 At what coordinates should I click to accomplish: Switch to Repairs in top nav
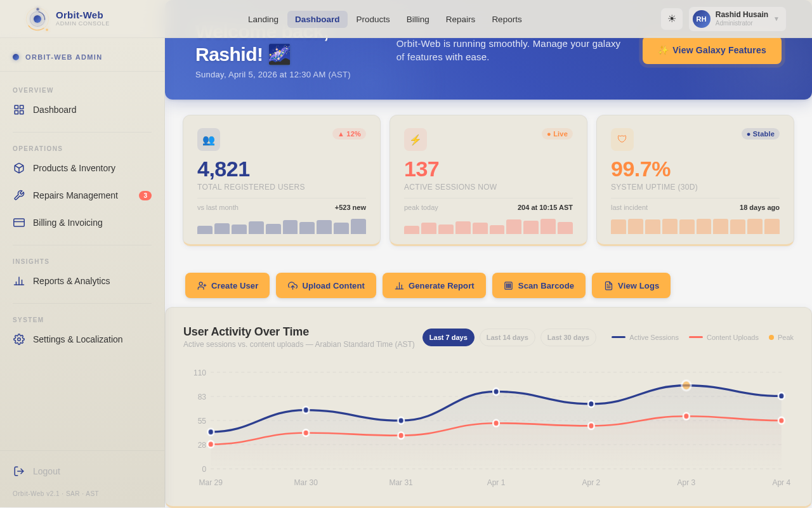pos(461,19)
